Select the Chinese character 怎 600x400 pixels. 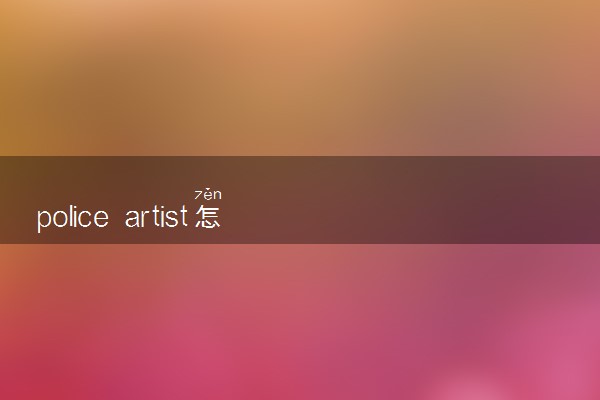click(208, 216)
